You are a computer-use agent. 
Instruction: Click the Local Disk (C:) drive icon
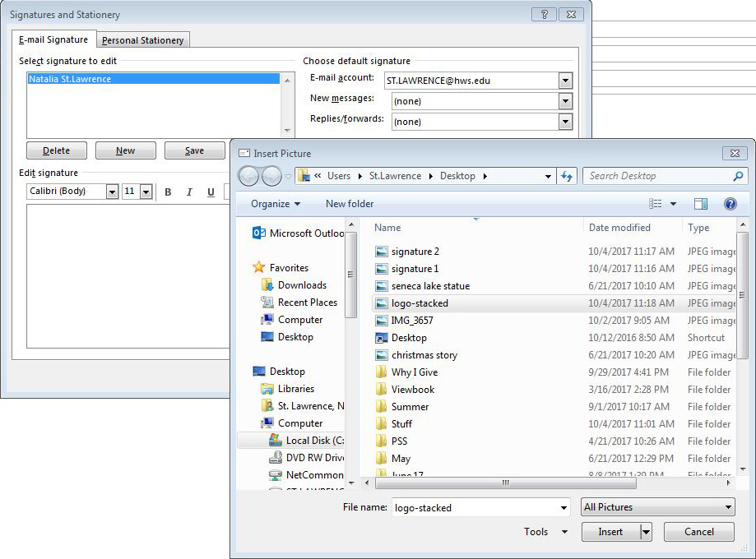pos(276,440)
